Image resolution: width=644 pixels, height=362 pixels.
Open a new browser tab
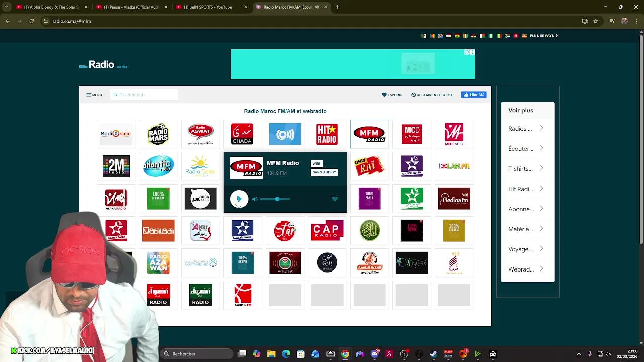click(337, 7)
